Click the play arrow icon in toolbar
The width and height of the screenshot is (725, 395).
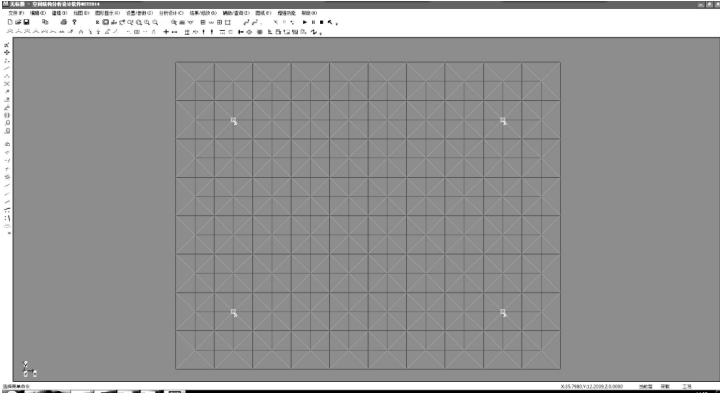click(305, 22)
